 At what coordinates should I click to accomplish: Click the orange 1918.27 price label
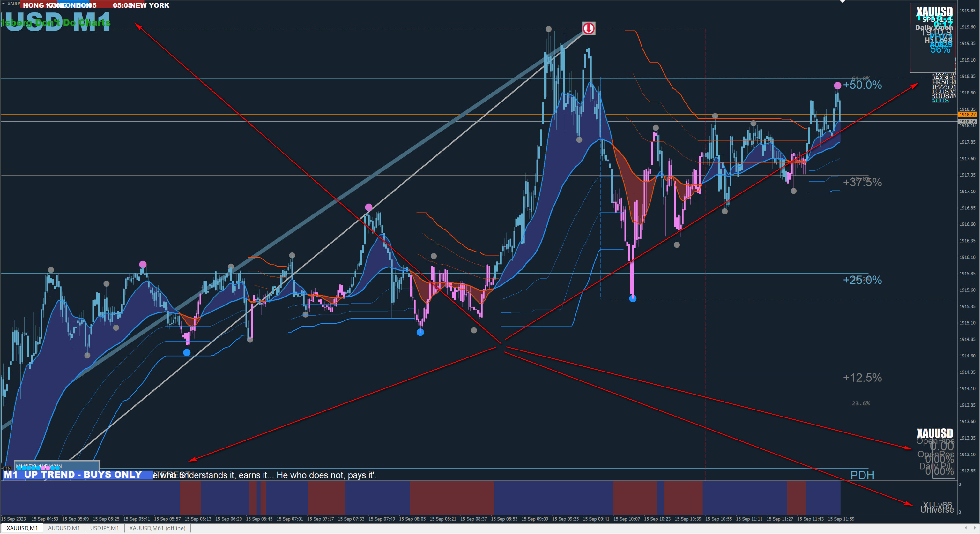(x=967, y=115)
